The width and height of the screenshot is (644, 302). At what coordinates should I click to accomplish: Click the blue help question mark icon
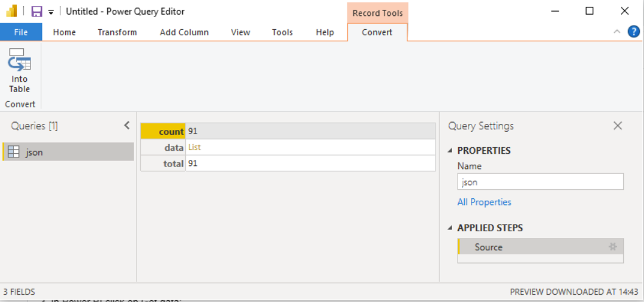634,31
